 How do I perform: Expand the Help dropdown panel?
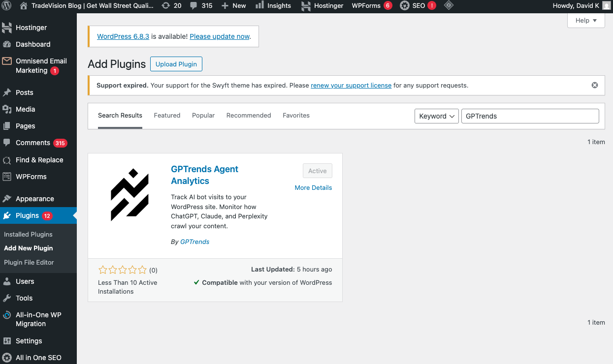(x=585, y=20)
